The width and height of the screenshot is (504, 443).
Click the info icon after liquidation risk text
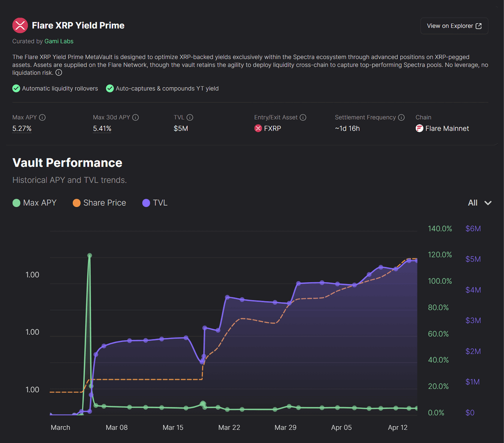tap(59, 73)
